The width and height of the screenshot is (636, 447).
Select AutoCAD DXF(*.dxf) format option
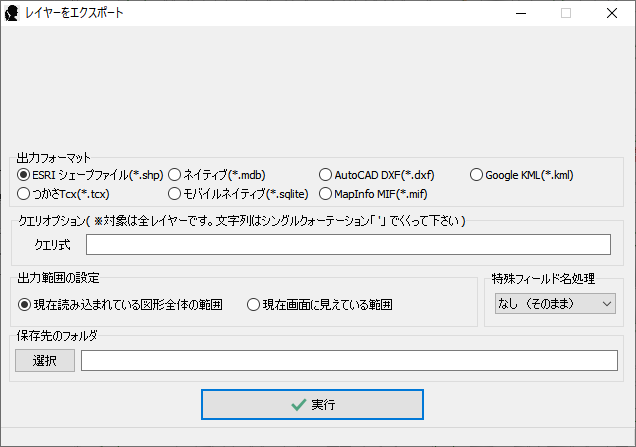coord(326,175)
